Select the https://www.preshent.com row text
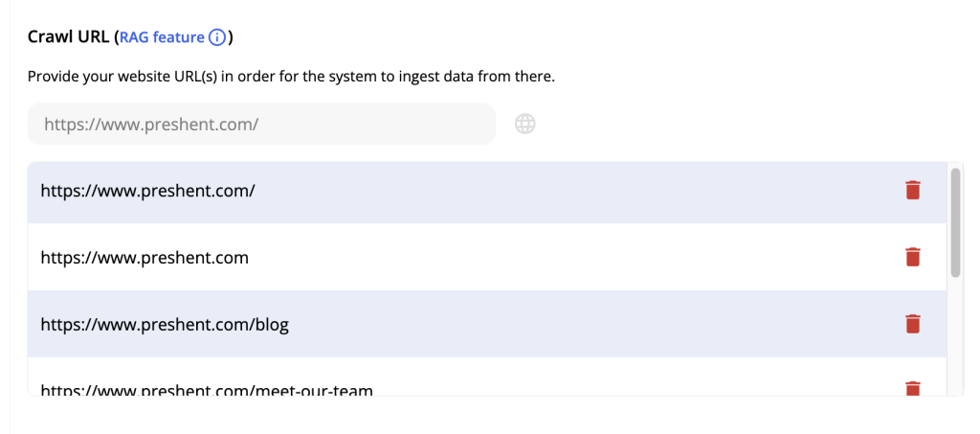This screenshot has height=434, width=980. (145, 257)
